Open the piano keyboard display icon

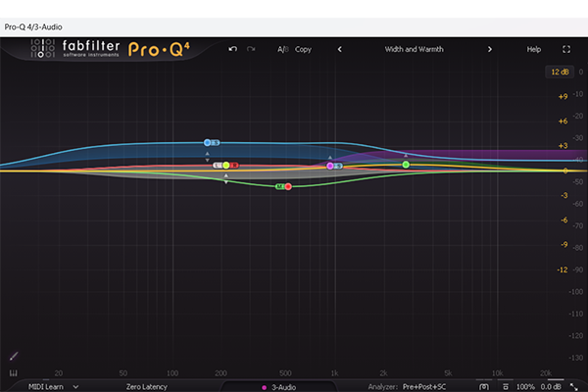[x=14, y=373]
